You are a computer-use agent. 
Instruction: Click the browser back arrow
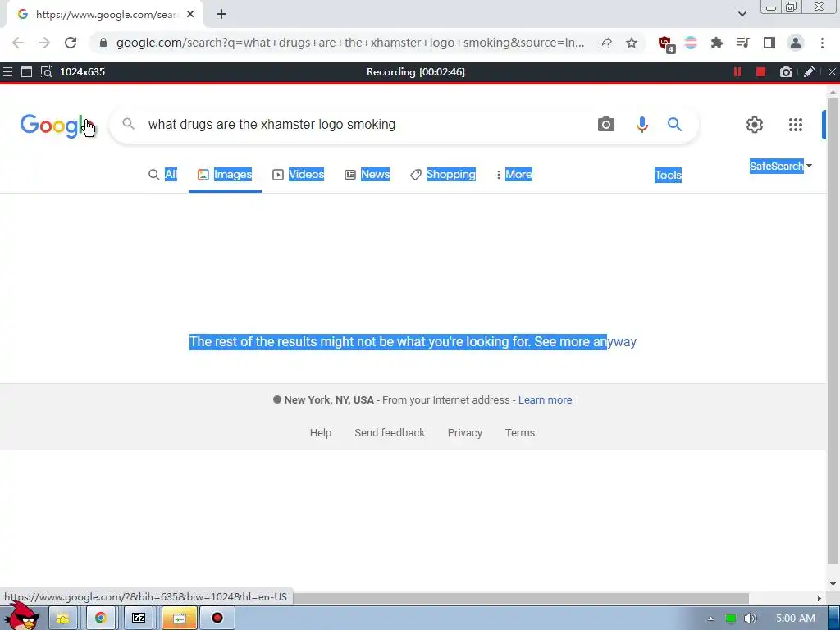(18, 43)
